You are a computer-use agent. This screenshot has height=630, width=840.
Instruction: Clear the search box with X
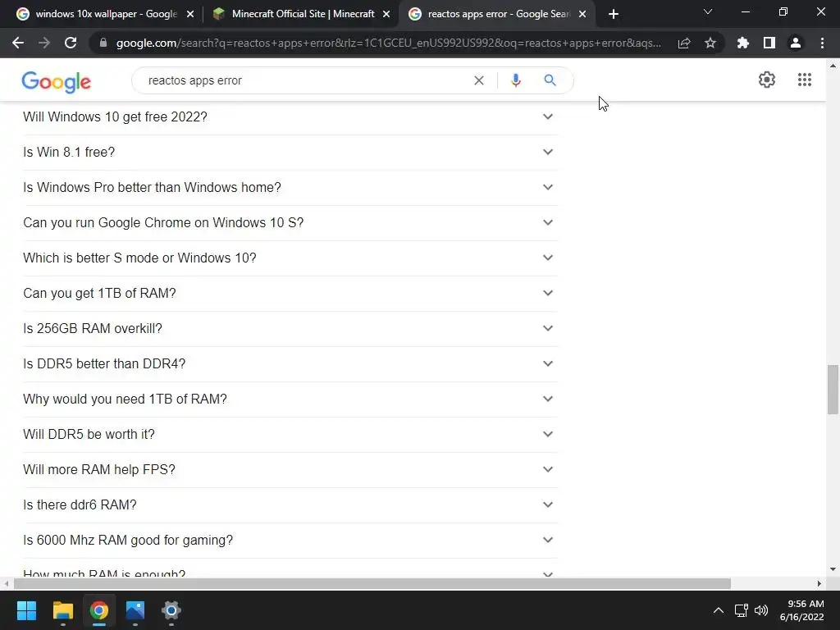[x=479, y=80]
